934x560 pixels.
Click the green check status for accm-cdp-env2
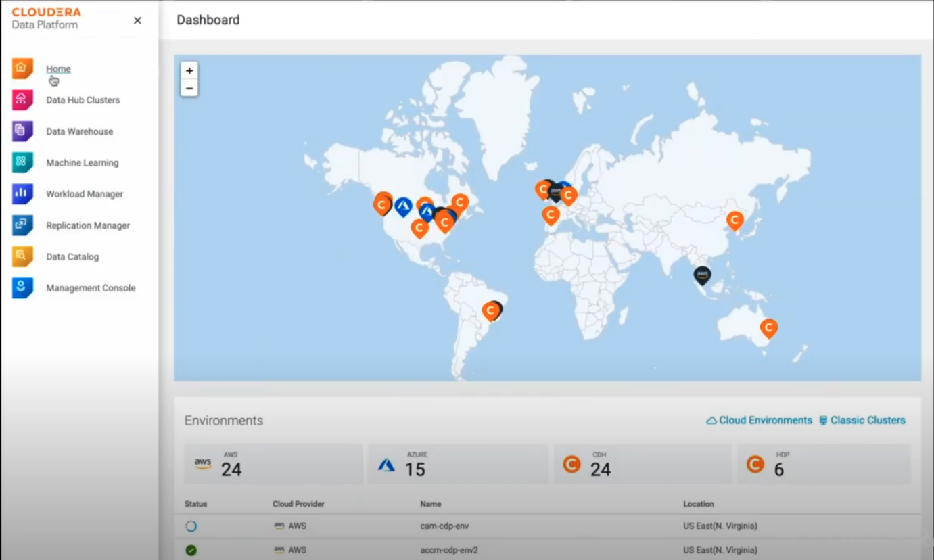tap(191, 550)
